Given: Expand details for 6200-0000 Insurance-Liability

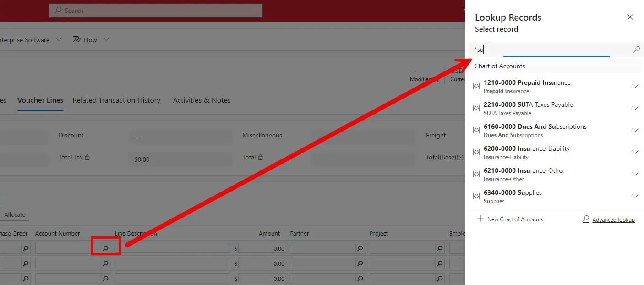Looking at the screenshot, I should [x=635, y=152].
